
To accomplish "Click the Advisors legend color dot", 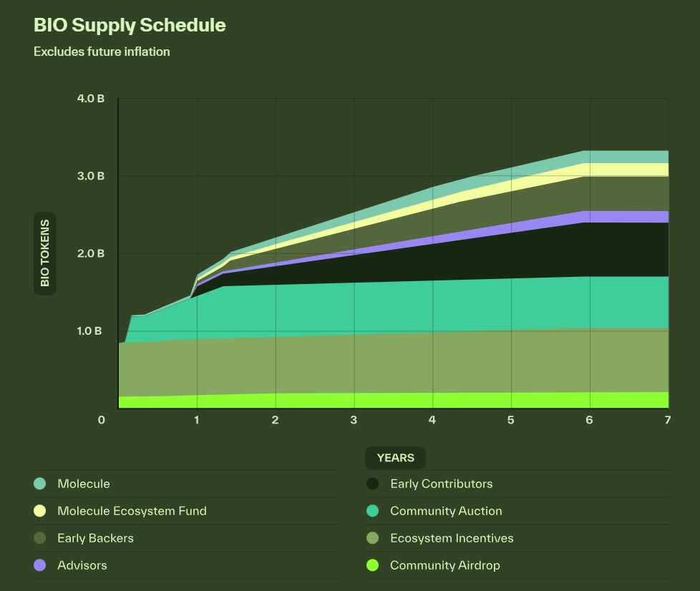I will [x=39, y=565].
